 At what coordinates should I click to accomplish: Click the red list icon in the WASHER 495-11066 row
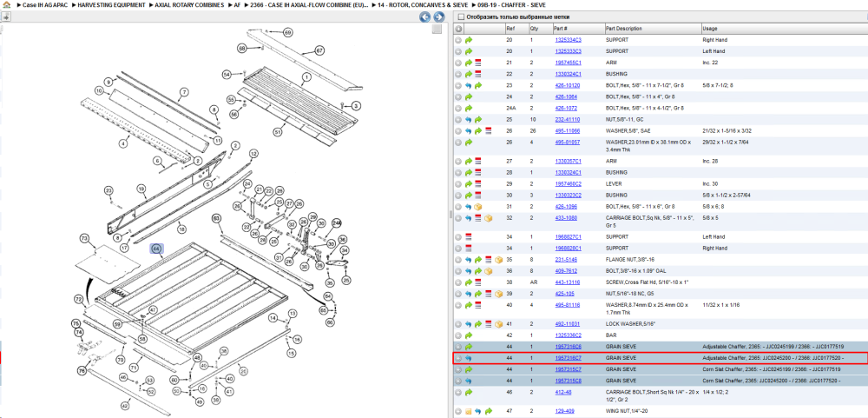488,131
